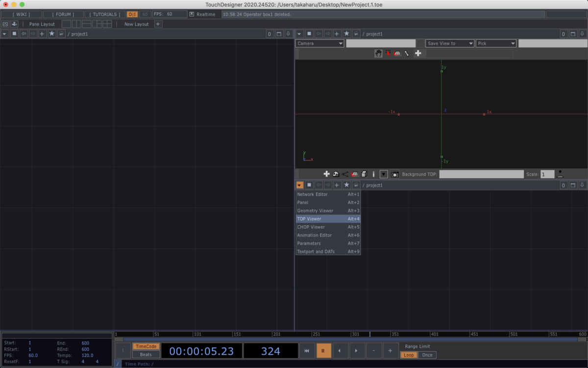
Task: Click the camera snapshot icon
Action: pyautogui.click(x=395, y=174)
